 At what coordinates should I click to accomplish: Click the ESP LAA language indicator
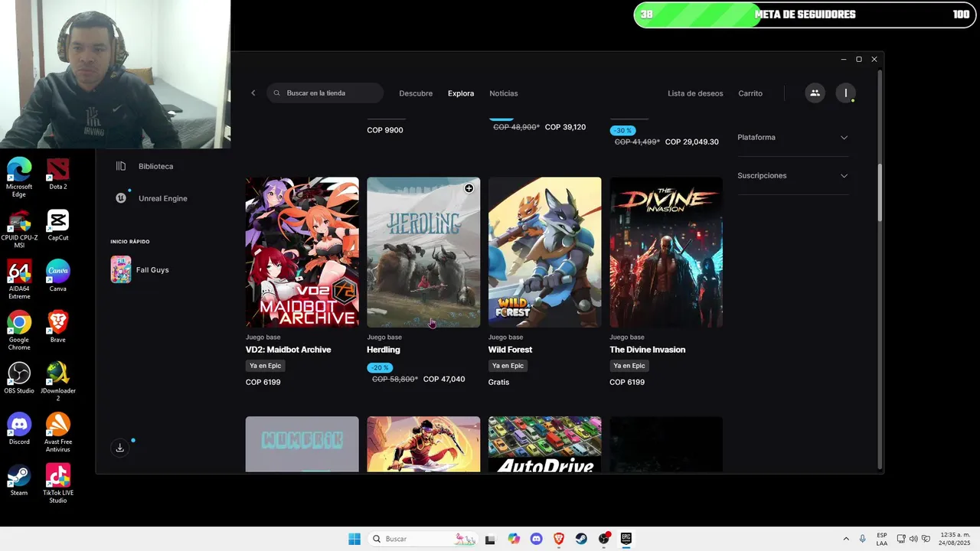pos(882,539)
